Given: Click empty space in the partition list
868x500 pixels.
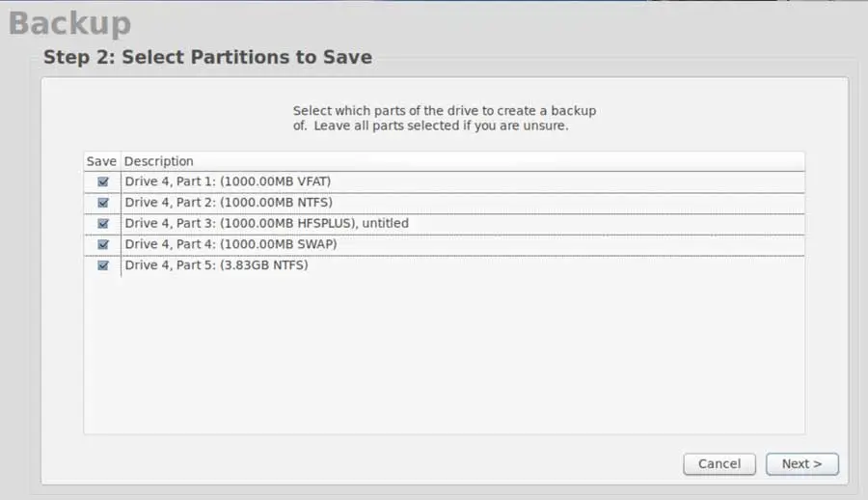Looking at the screenshot, I should (444, 357).
